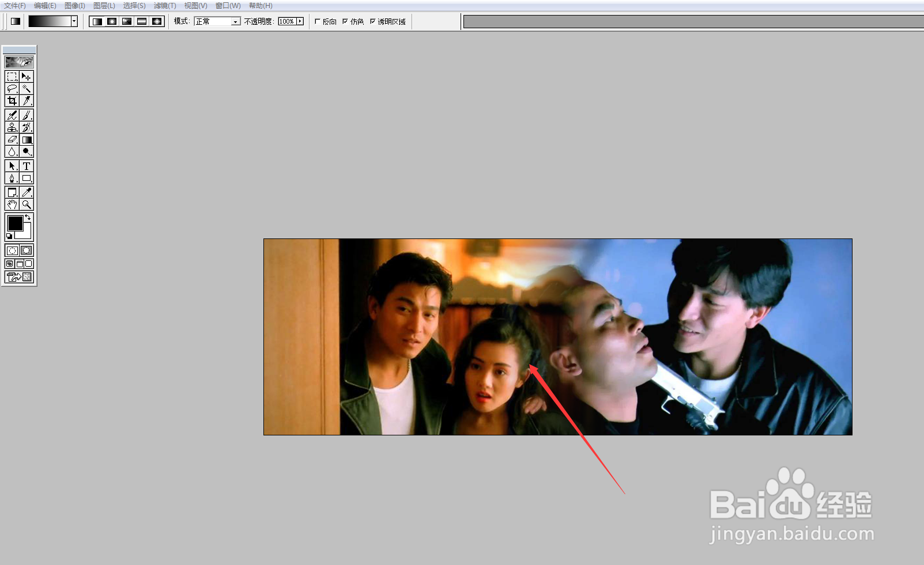Select the Hand tool

[12, 204]
